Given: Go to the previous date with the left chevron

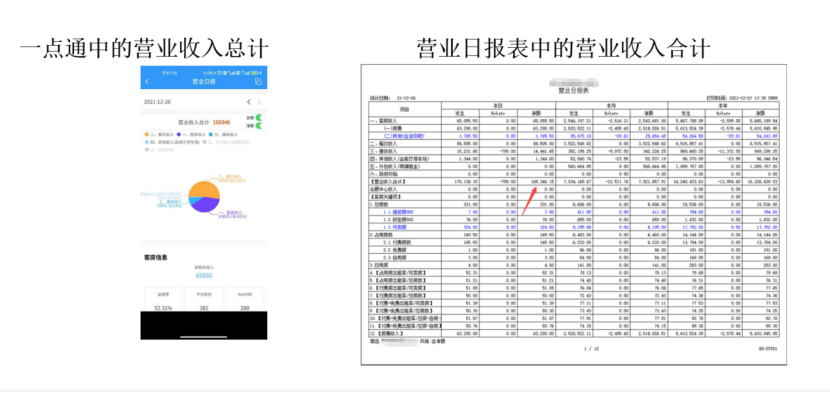Looking at the screenshot, I should pos(249,102).
